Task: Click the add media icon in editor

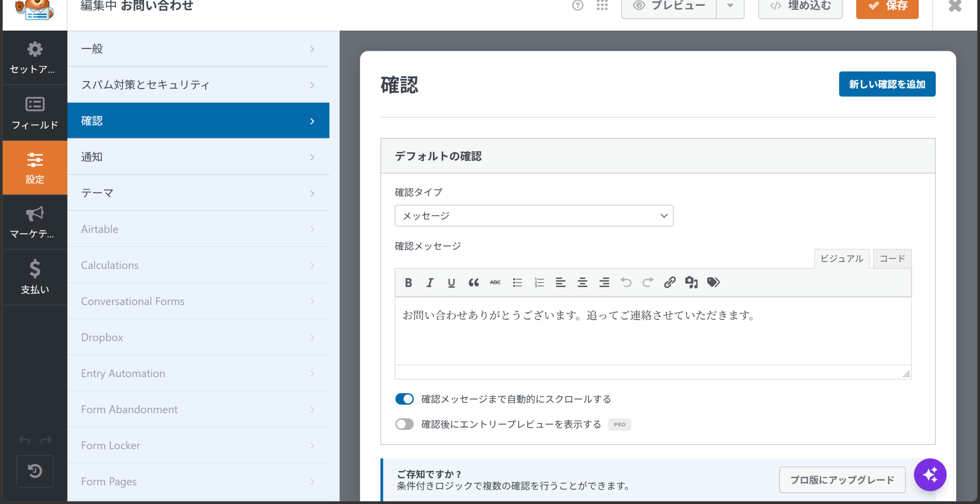Action: coord(691,282)
